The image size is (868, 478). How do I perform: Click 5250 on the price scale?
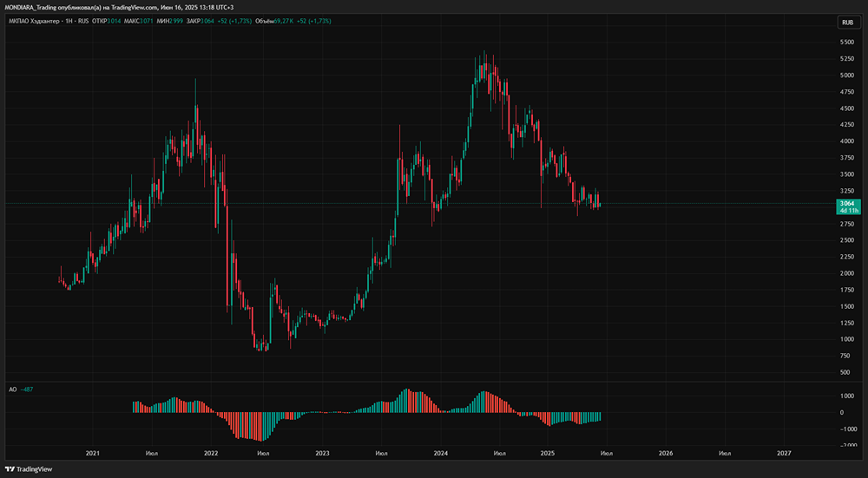(847, 59)
